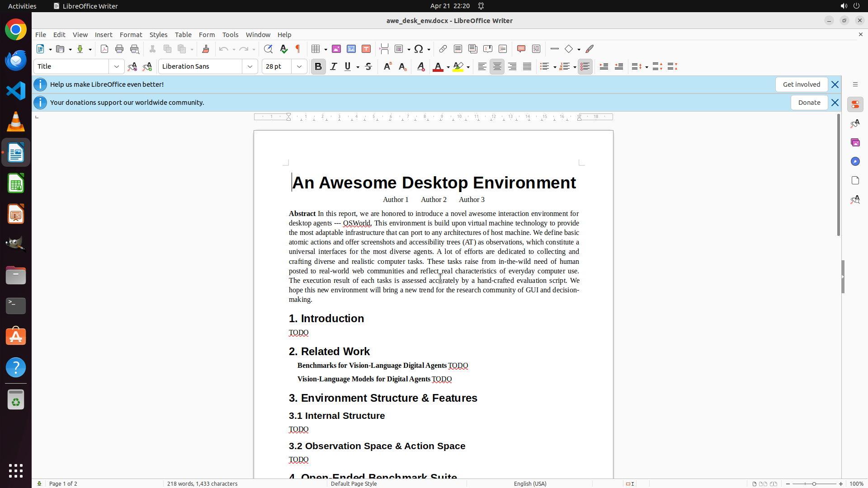Open the Format menu
868x488 pixels.
click(x=131, y=35)
